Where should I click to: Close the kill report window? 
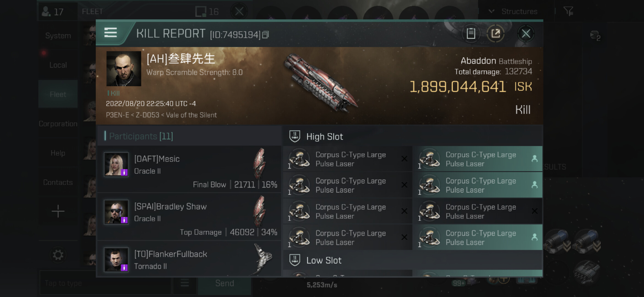point(526,34)
